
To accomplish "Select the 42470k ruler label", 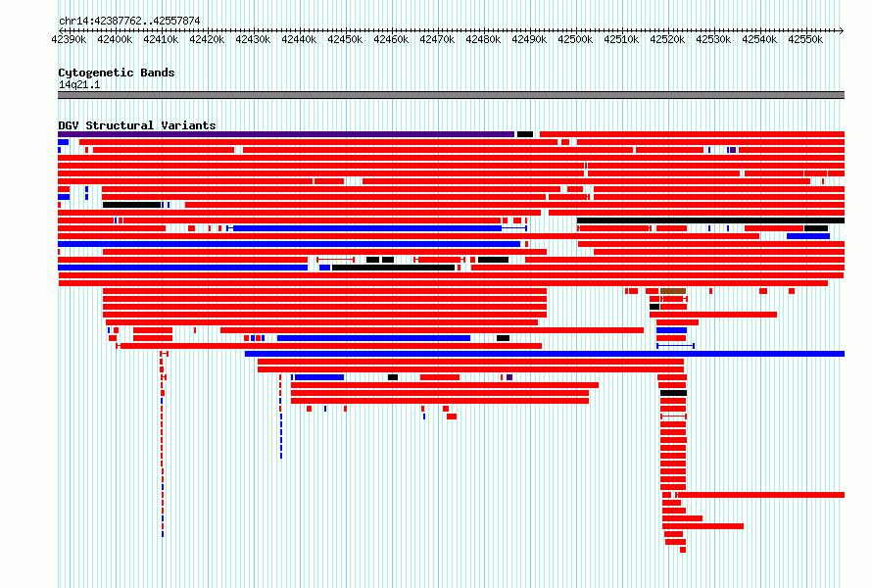I will point(437,39).
